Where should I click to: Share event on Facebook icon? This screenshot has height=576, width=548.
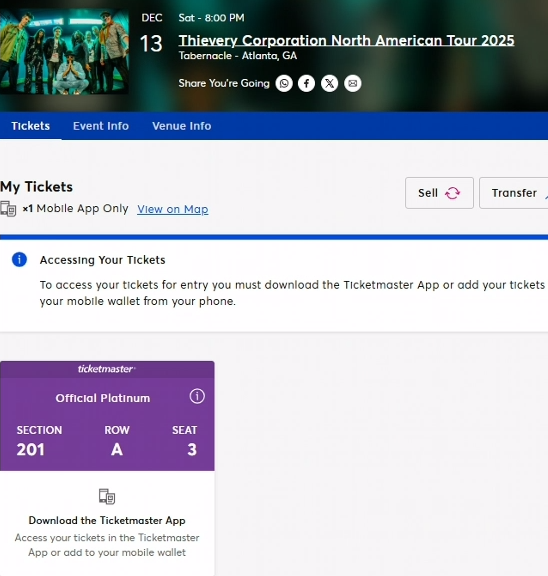(x=306, y=83)
